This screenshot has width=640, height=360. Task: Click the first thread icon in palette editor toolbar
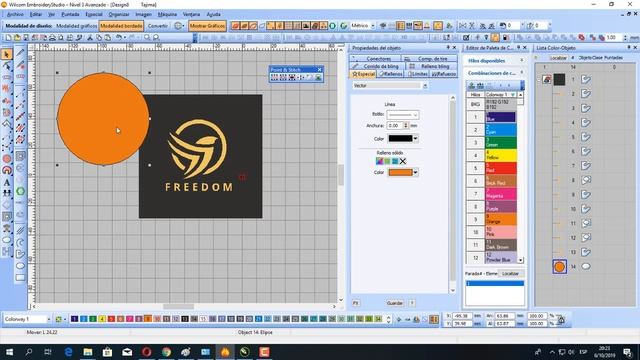471,85
